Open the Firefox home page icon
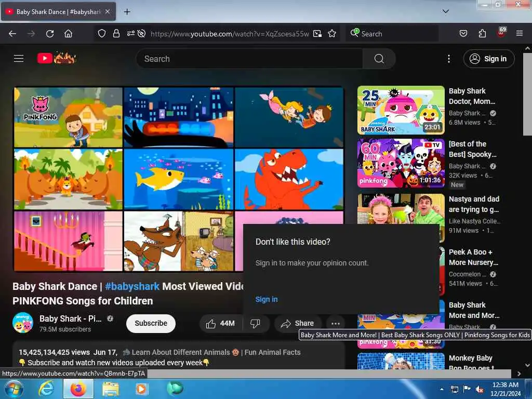532x399 pixels. point(68,34)
